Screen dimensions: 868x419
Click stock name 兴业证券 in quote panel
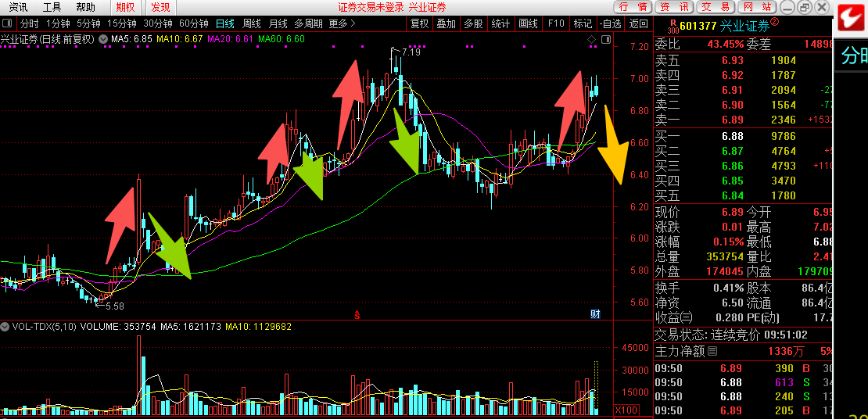744,26
